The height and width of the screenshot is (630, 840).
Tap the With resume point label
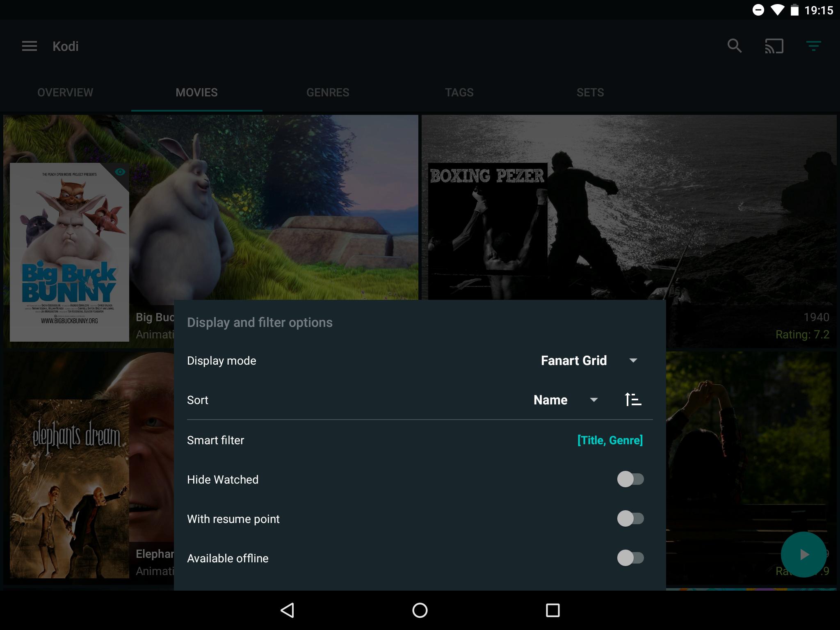pyautogui.click(x=233, y=519)
